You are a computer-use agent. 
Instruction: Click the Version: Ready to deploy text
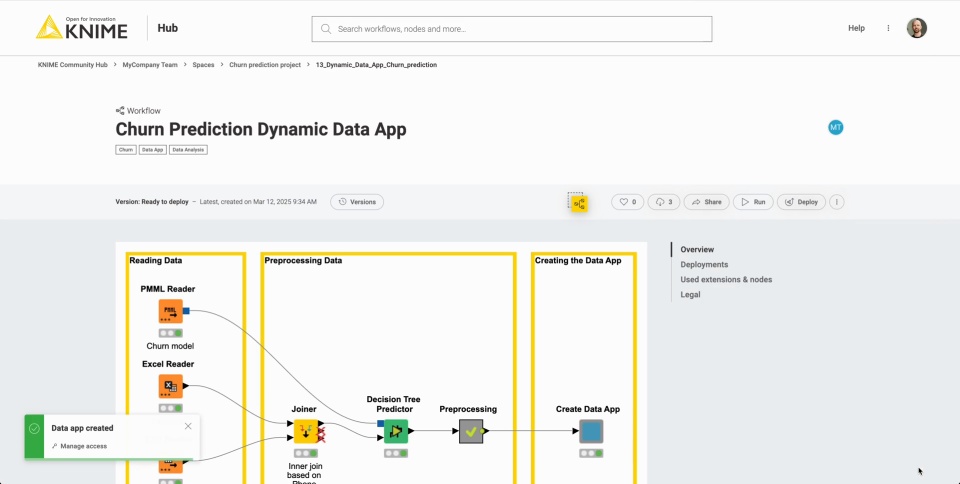(152, 202)
